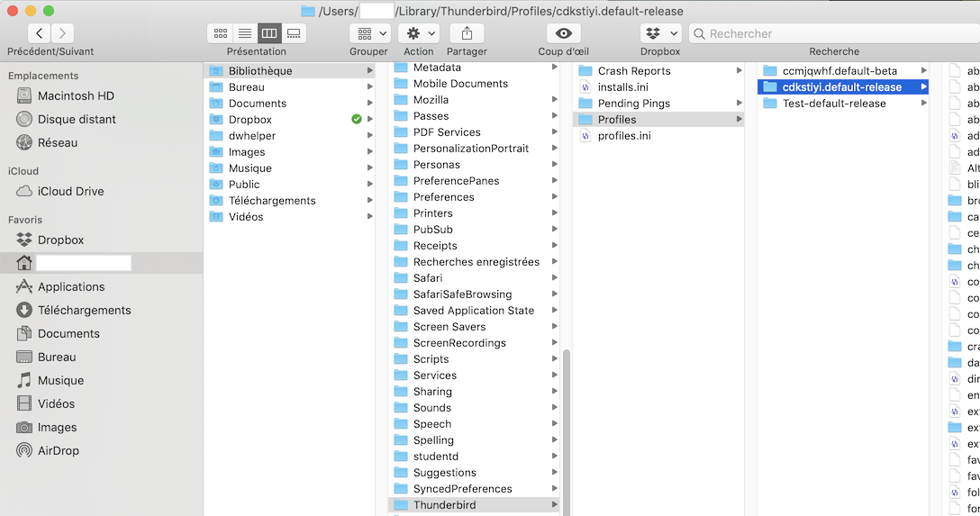Select PersonalizationPortrait folder
The height and width of the screenshot is (516, 980).
(475, 148)
